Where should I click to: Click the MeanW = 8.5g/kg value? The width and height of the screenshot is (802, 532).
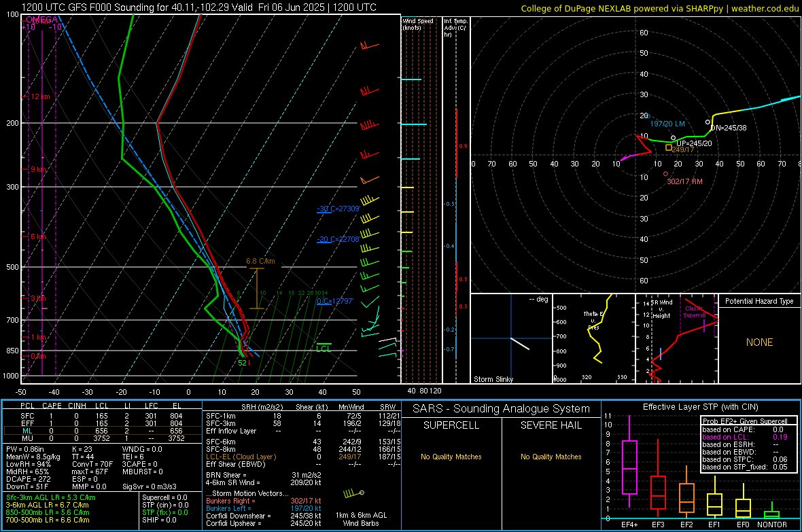(x=33, y=457)
